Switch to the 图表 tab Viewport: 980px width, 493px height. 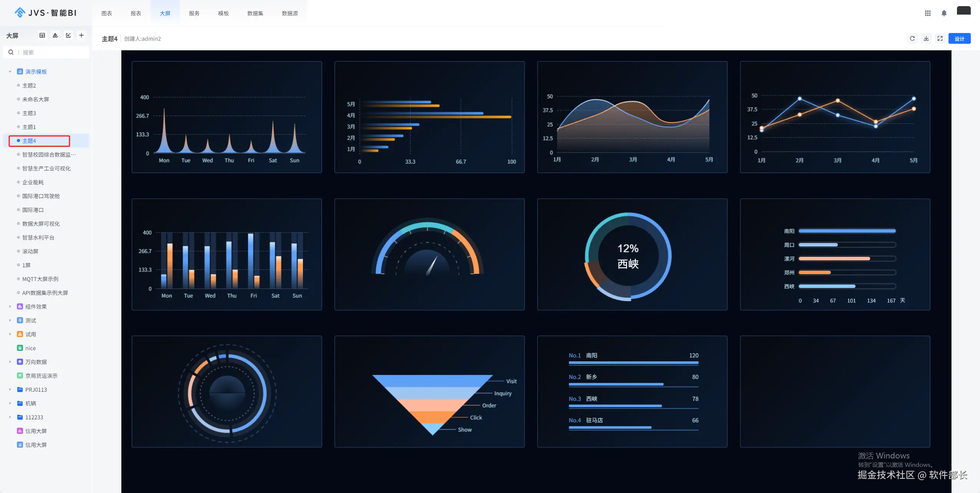tap(107, 13)
